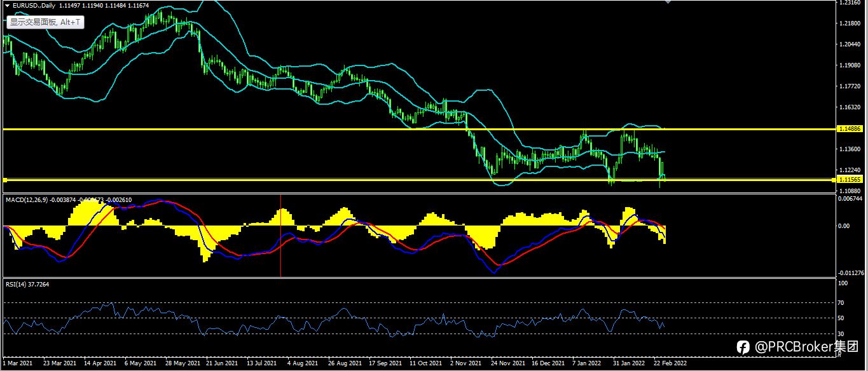Select the upper yellow horizontal line at 1.14886
The image size is (868, 371).
418,129
